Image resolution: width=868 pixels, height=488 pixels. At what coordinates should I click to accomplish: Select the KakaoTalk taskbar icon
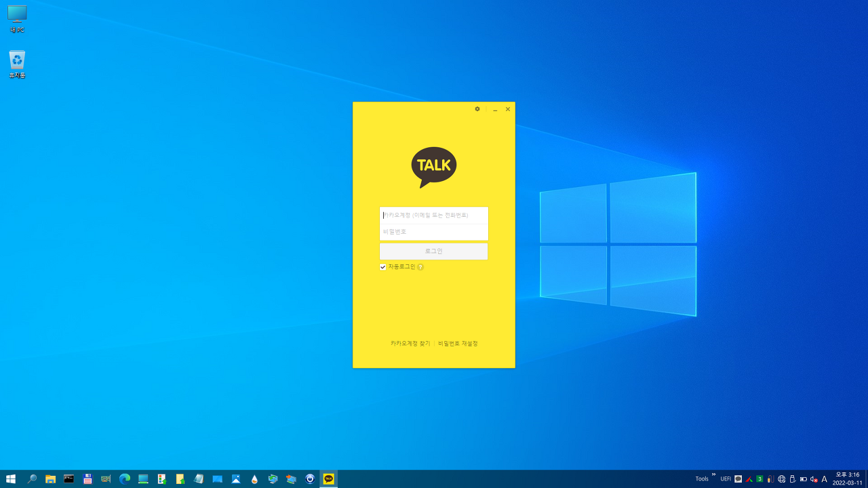(x=329, y=479)
